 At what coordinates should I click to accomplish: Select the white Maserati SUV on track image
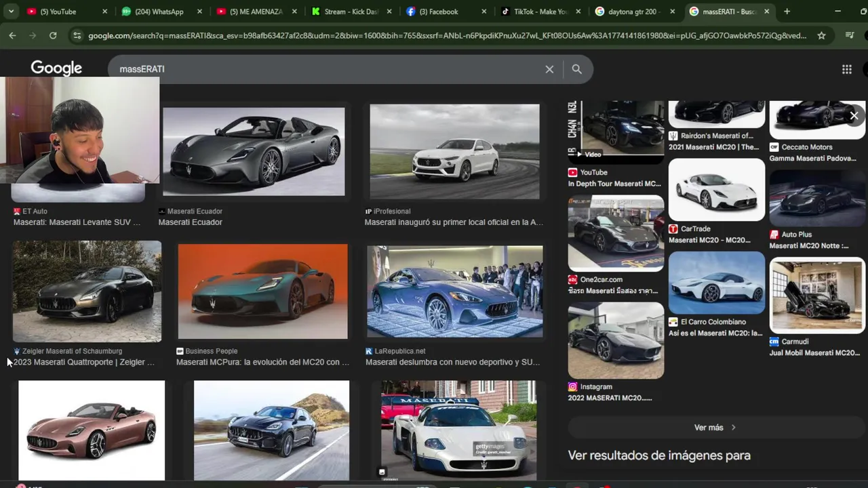click(x=454, y=151)
